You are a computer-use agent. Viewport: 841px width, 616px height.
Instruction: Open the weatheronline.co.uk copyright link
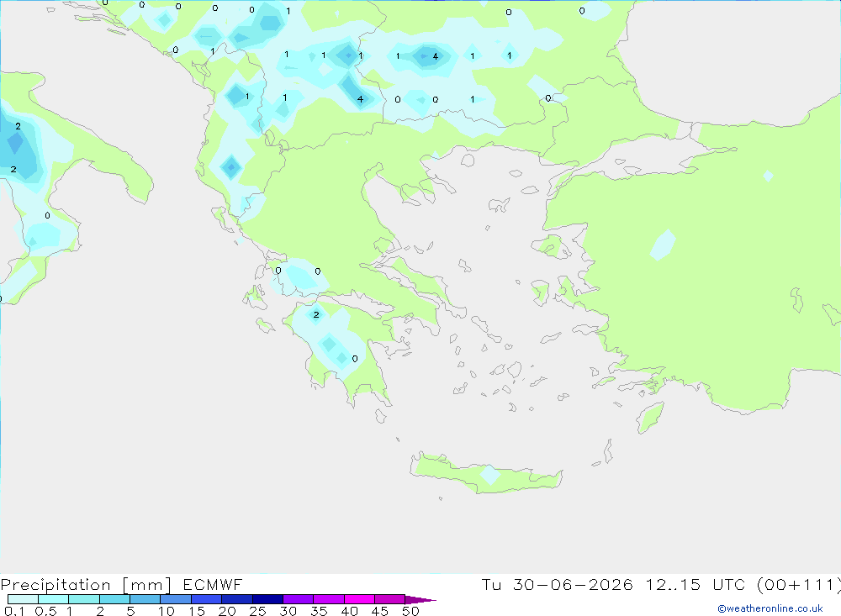point(770,608)
